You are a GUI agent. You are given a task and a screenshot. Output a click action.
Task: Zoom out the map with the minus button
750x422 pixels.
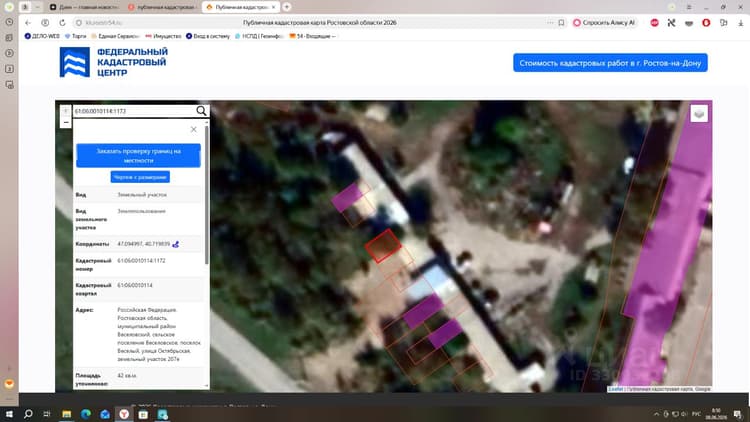(x=66, y=123)
